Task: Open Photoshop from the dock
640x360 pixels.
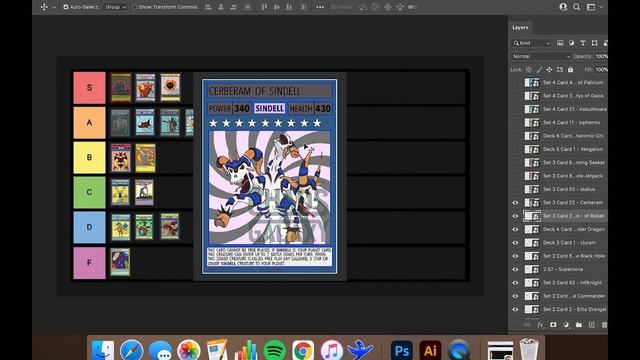Action: point(402,350)
